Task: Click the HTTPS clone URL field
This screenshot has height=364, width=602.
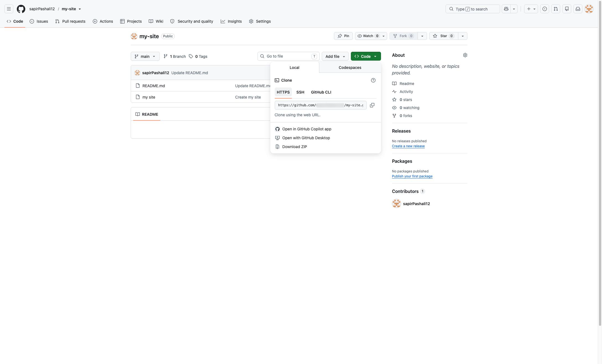Action: click(321, 105)
